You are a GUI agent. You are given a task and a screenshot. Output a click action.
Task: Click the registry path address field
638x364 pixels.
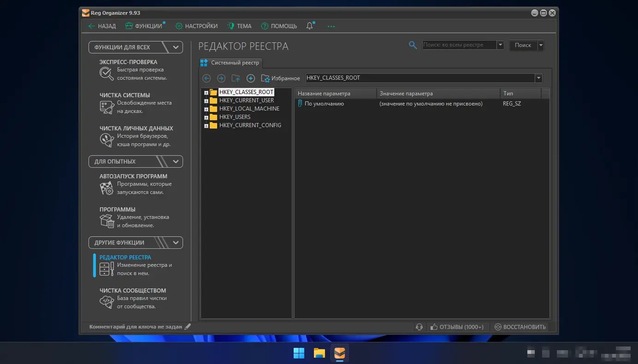pos(420,78)
